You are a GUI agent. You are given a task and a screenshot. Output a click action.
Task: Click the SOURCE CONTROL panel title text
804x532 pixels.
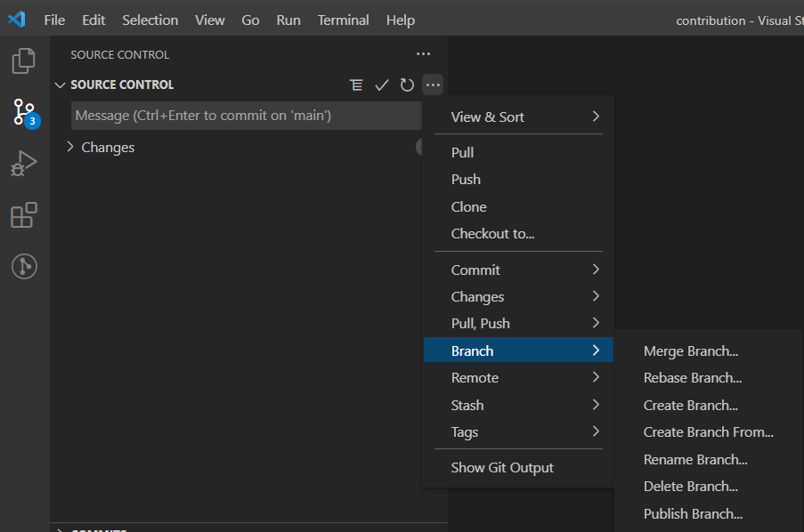(119, 54)
